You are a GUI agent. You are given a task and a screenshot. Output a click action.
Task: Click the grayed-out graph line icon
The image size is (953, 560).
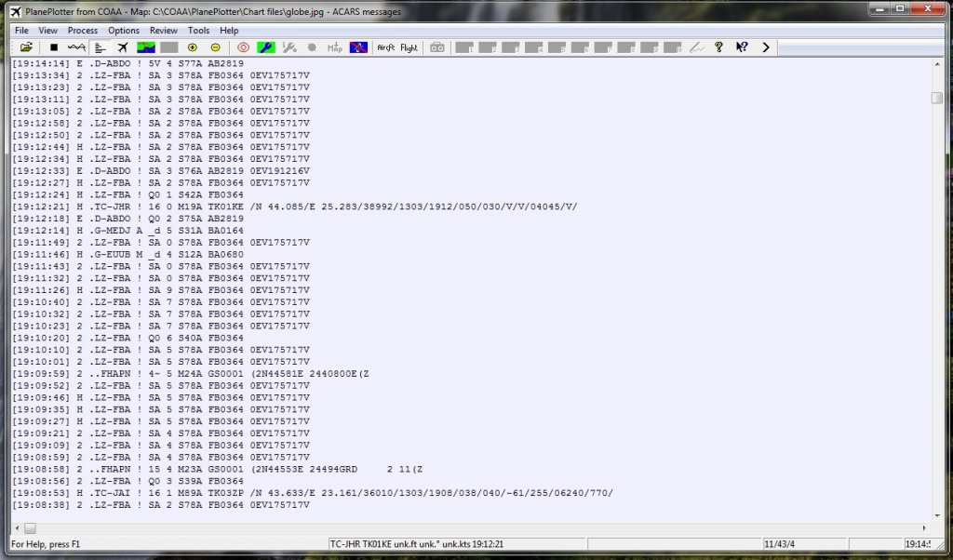tap(696, 47)
